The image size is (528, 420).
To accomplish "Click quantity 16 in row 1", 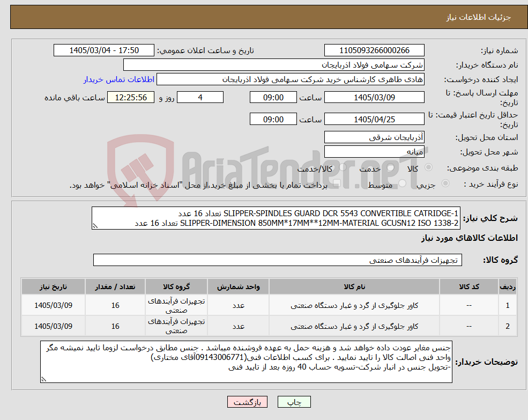I will [x=115, y=305].
